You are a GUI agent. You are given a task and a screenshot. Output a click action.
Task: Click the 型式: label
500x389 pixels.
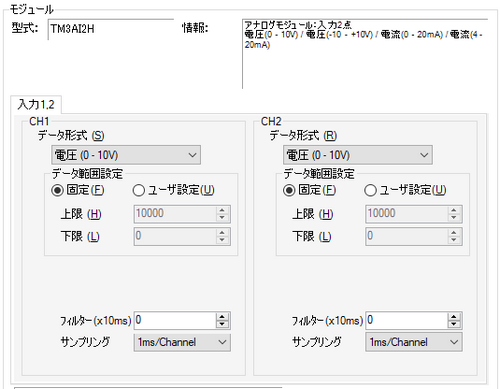(x=25, y=28)
